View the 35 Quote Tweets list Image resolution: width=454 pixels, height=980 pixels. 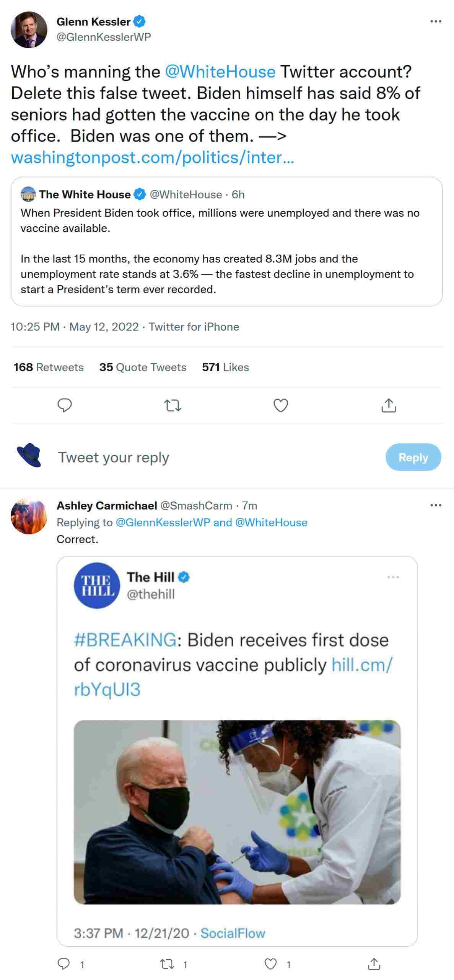point(143,367)
